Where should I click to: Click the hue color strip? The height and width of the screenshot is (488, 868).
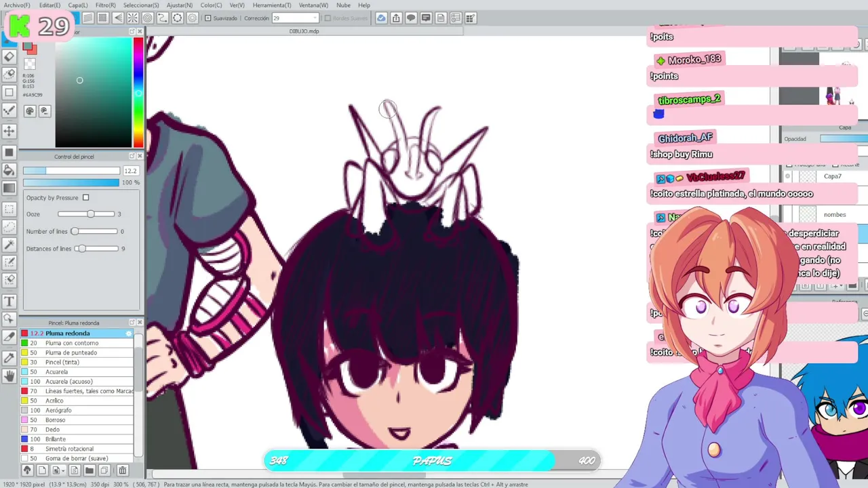(138, 92)
